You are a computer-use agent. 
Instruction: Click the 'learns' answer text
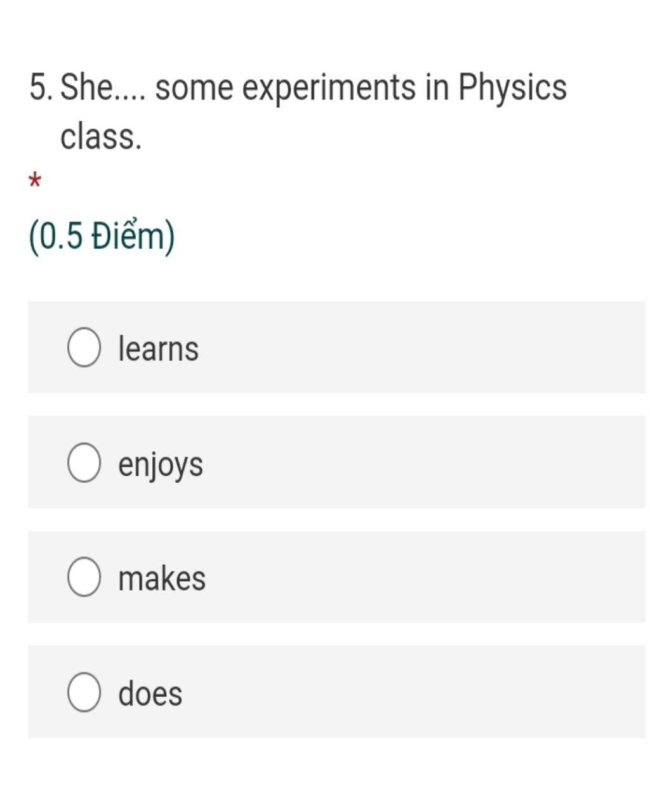(x=159, y=348)
